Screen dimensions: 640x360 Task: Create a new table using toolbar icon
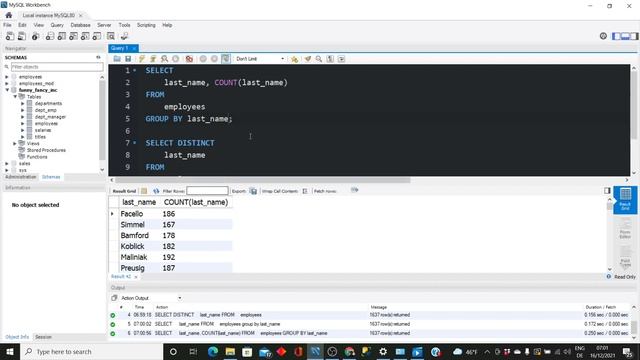pyautogui.click(x=62, y=36)
